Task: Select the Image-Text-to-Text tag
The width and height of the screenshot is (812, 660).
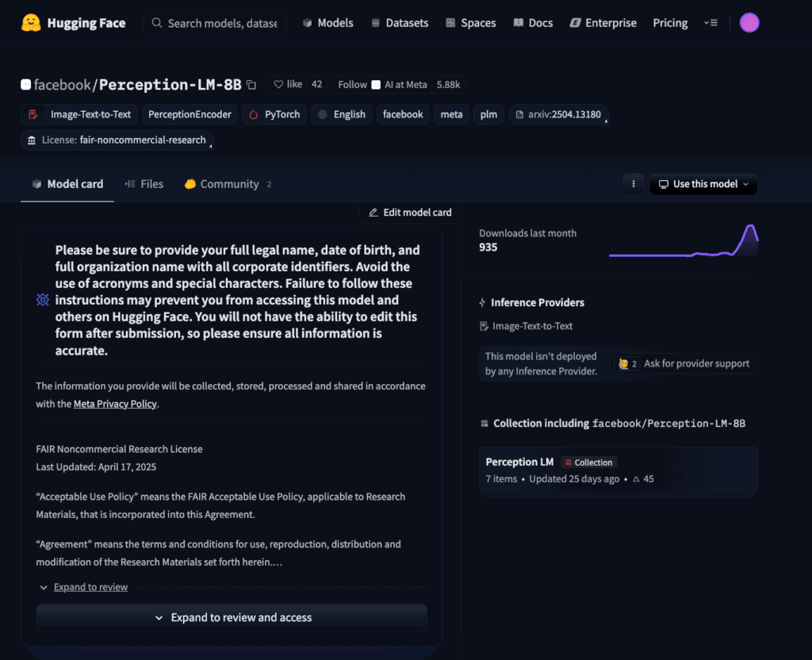Action: click(79, 114)
